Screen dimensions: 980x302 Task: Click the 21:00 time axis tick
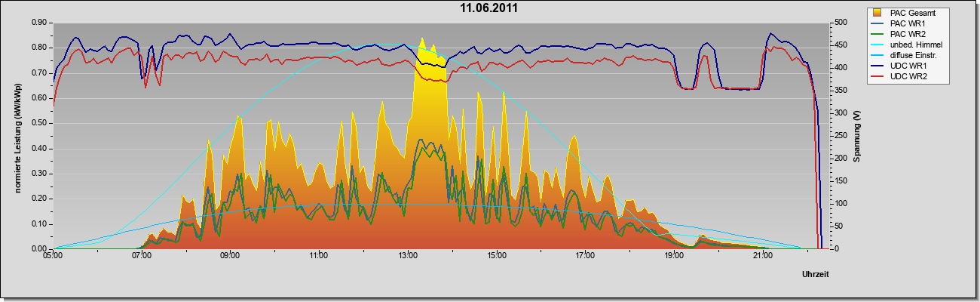tap(763, 257)
